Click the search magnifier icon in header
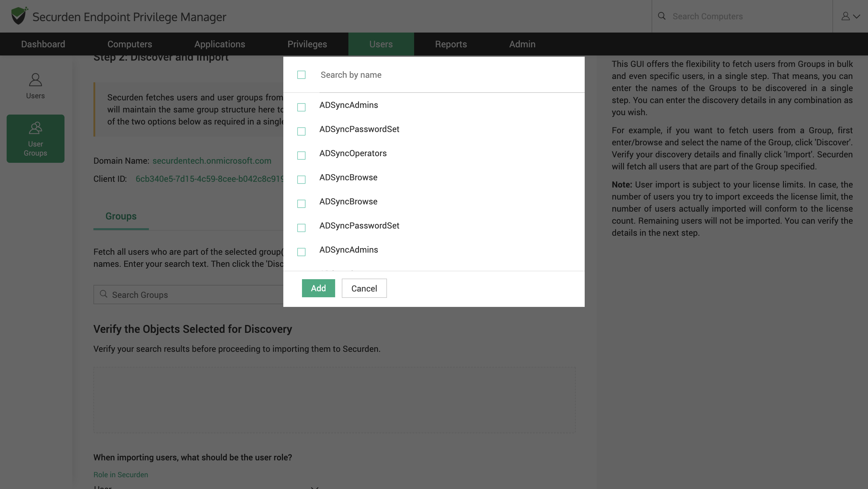The height and width of the screenshot is (489, 868). [x=662, y=16]
